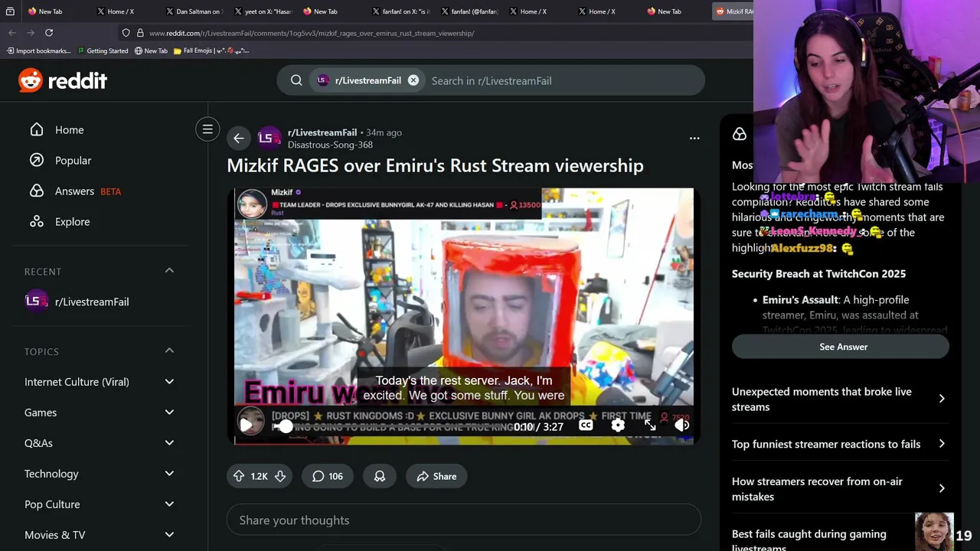Image resolution: width=980 pixels, height=551 pixels.
Task: Click the search magnifier icon
Action: click(x=296, y=80)
